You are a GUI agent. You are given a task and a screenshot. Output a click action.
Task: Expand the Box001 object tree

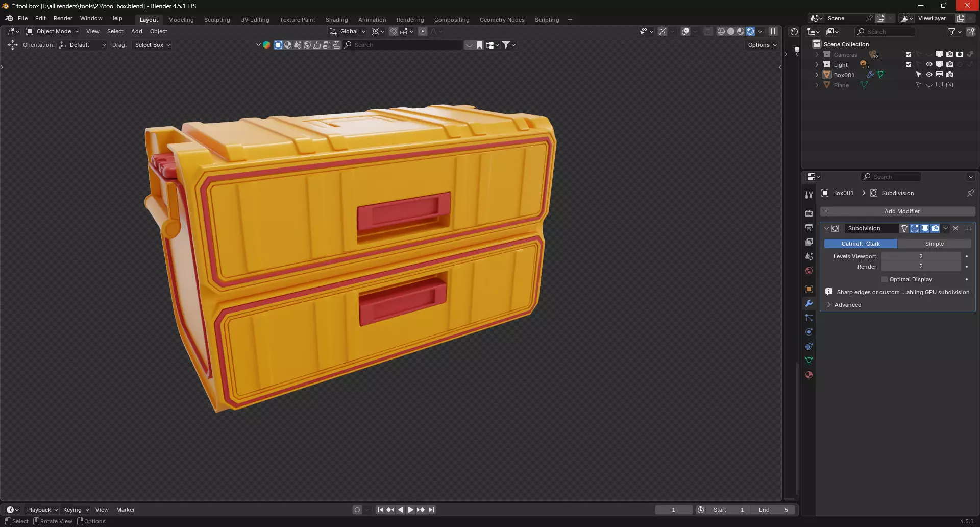(x=817, y=75)
